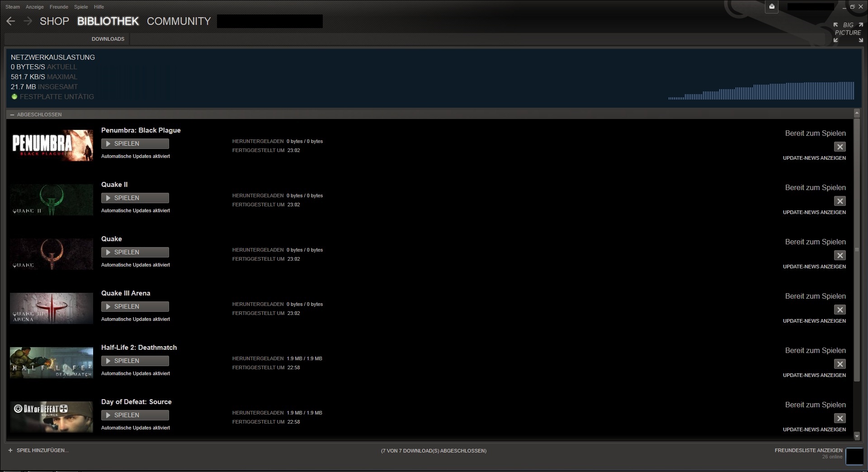The width and height of the screenshot is (868, 472).
Task: View update news for Quake
Action: 814,267
